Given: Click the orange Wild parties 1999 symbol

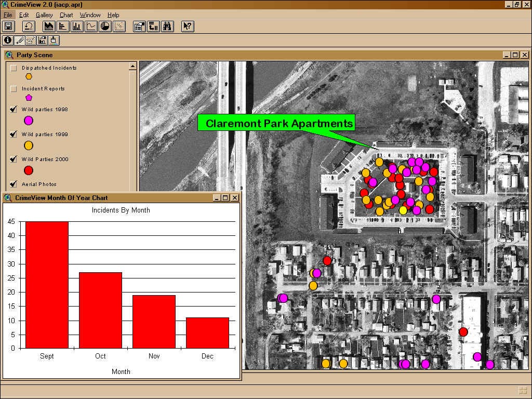Looking at the screenshot, I should (29, 145).
